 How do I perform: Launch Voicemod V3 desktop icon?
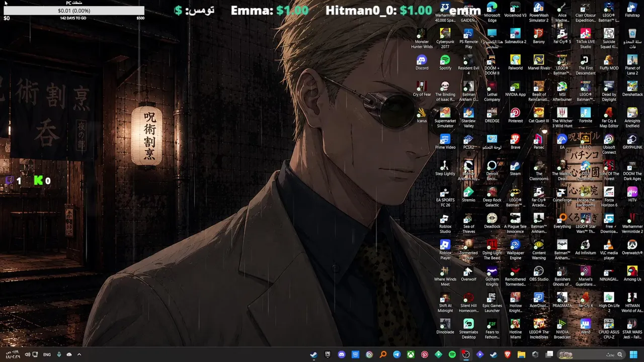[515, 10]
